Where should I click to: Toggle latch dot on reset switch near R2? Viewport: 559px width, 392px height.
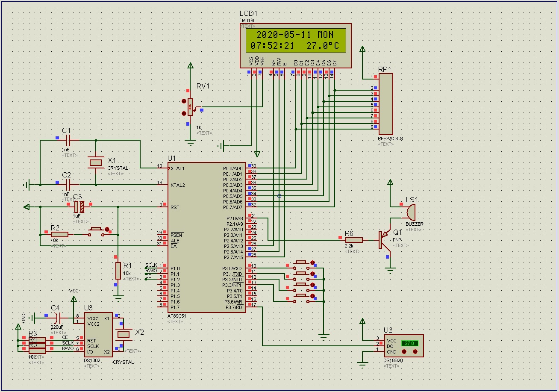[x=107, y=229]
